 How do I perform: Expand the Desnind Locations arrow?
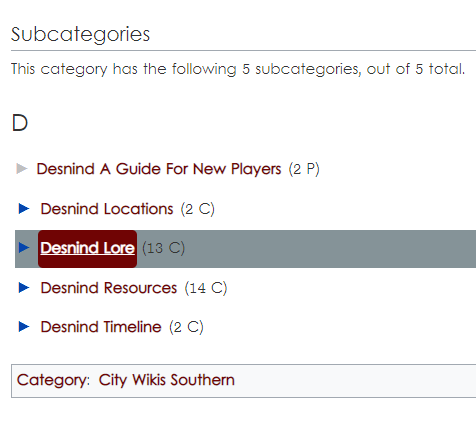[x=24, y=209]
